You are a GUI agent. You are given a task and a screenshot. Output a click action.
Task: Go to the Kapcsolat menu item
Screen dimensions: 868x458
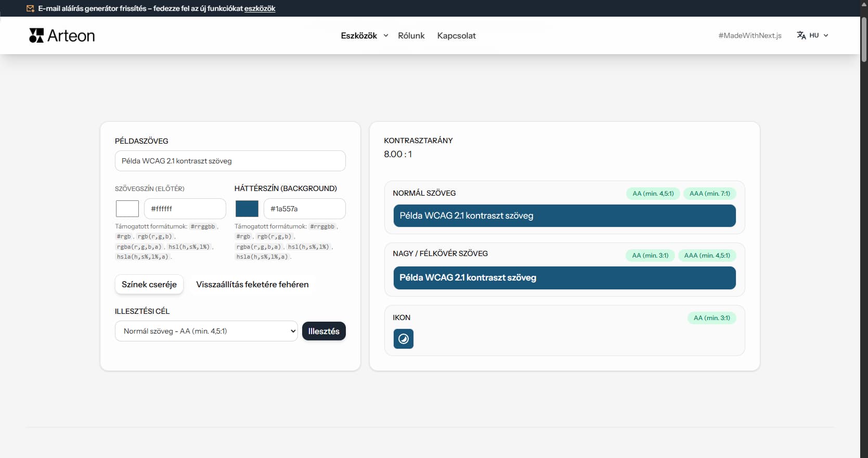[x=456, y=35]
